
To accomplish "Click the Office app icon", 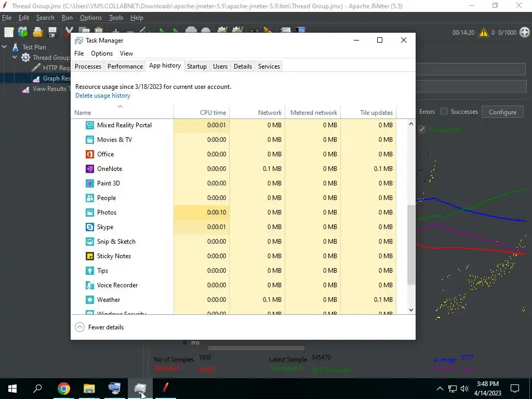I will tap(89, 154).
